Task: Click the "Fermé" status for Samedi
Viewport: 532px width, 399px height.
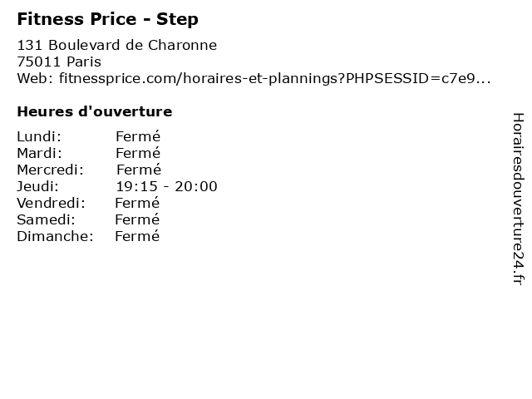Action: (x=136, y=219)
